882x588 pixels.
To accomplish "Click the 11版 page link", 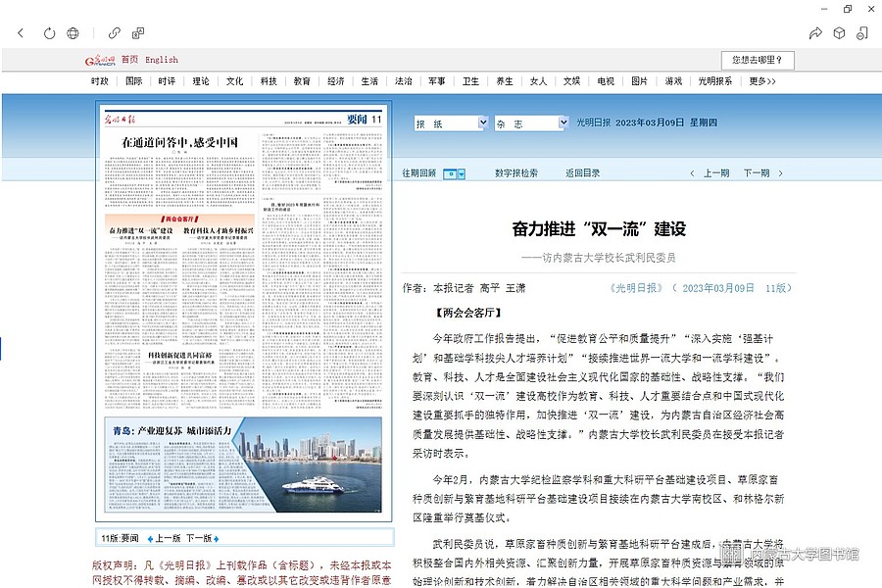I will click(x=775, y=288).
